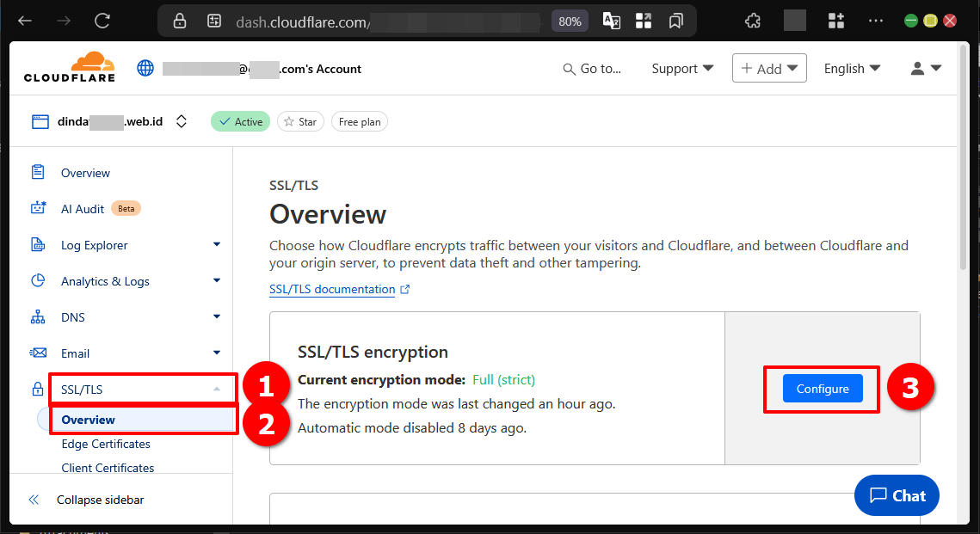Click the Collapse sidebar double-chevron icon

point(34,500)
